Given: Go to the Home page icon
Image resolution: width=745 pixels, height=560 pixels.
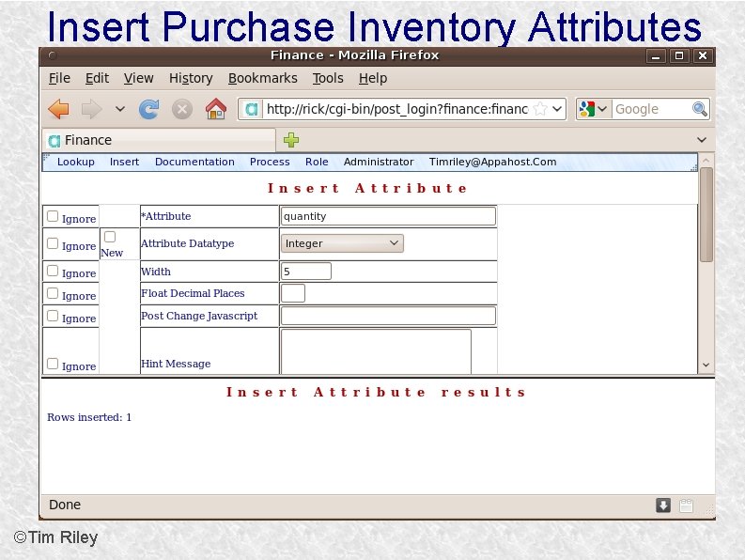Looking at the screenshot, I should pyautogui.click(x=216, y=109).
